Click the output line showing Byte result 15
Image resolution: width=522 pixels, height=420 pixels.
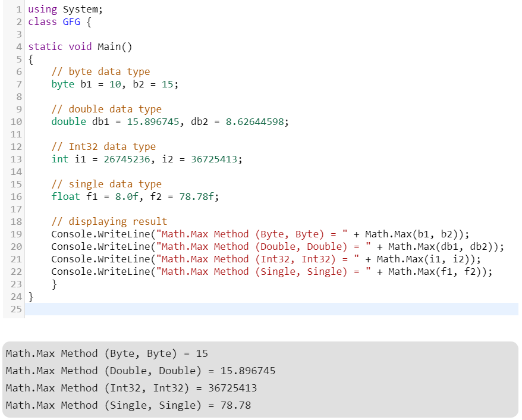[x=107, y=353]
